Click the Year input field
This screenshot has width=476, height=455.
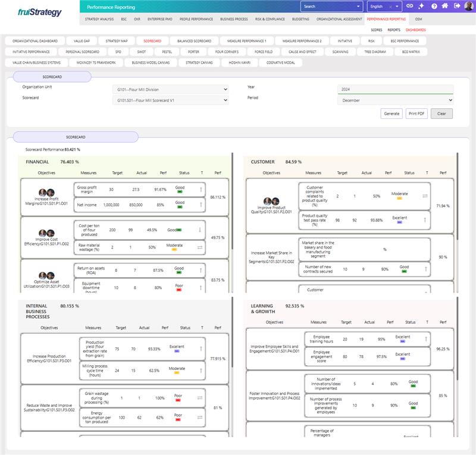pyautogui.click(x=395, y=89)
